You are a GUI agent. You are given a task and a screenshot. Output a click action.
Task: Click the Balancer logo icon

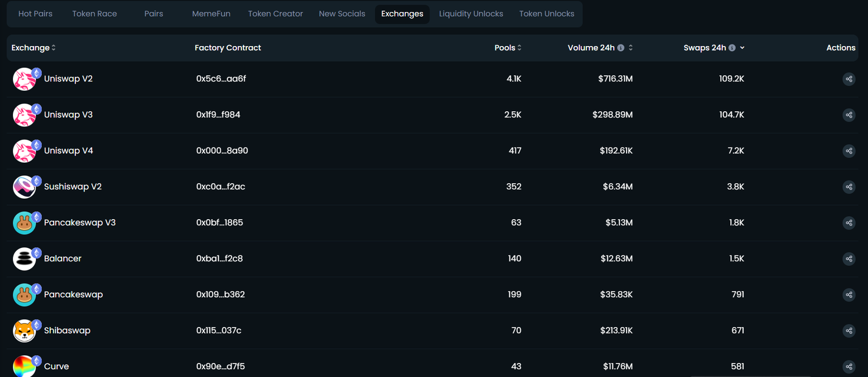pos(24,259)
